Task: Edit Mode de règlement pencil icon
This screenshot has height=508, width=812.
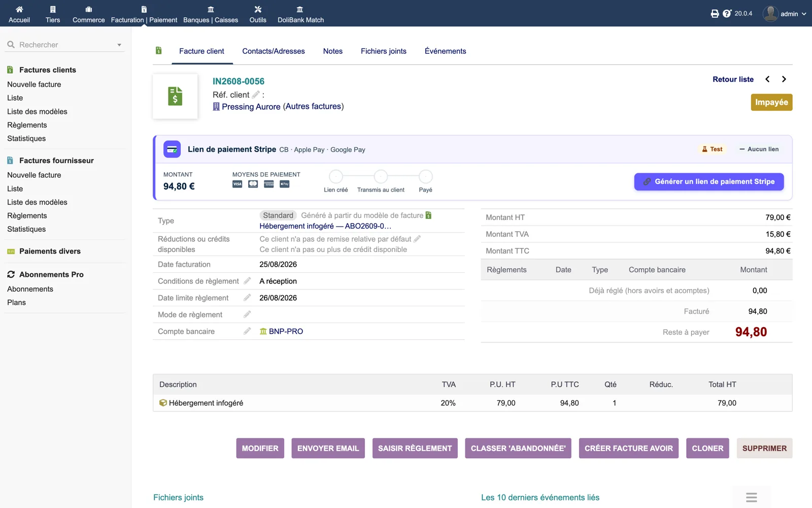Action: (247, 314)
